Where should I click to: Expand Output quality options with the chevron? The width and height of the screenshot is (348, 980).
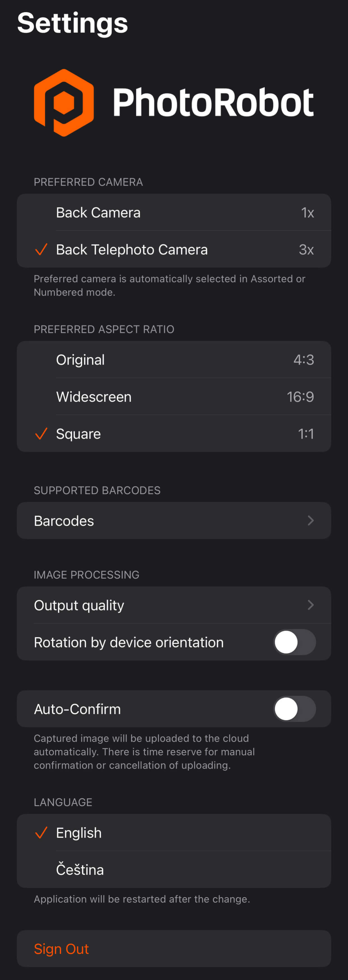tap(311, 605)
